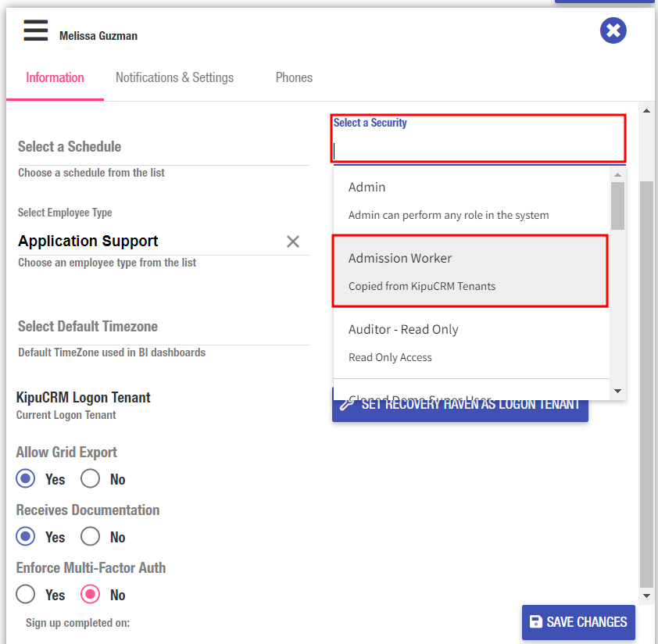Select the Admin security role option
The image size is (658, 644).
[470, 200]
